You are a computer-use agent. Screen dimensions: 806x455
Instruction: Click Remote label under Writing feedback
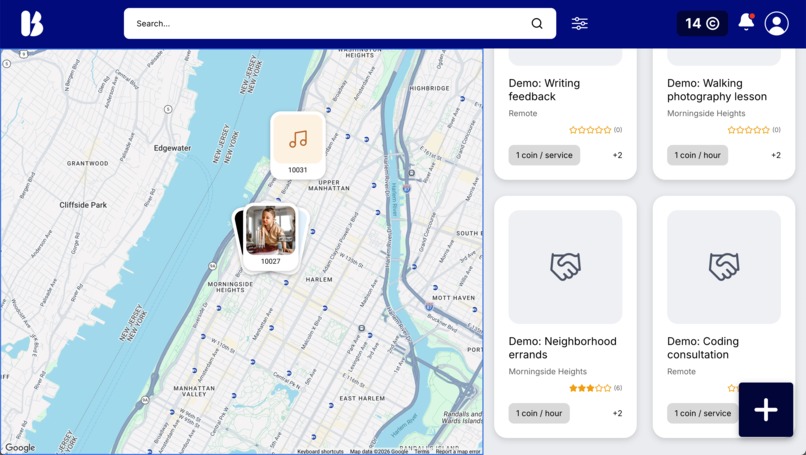(523, 113)
